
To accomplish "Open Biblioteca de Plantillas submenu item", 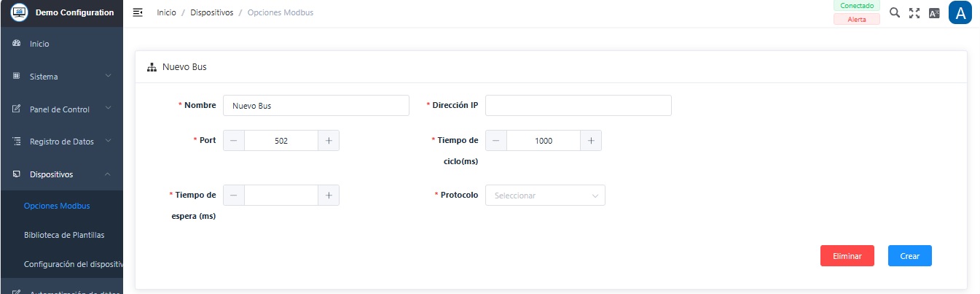I will click(x=64, y=235).
